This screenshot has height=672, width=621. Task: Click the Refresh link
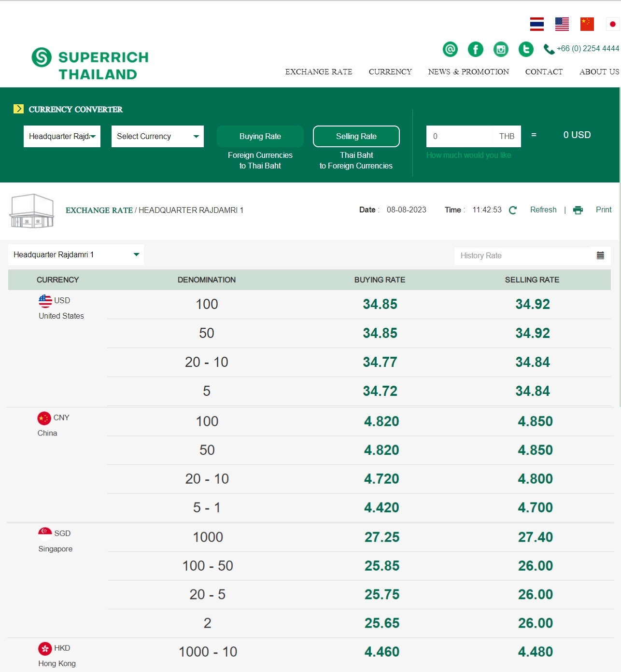pos(543,210)
